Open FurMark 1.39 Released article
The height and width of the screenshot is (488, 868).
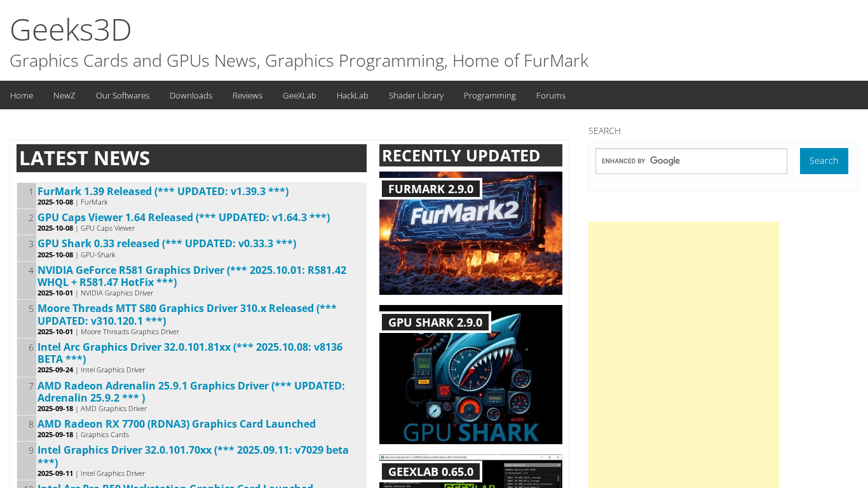[163, 191]
